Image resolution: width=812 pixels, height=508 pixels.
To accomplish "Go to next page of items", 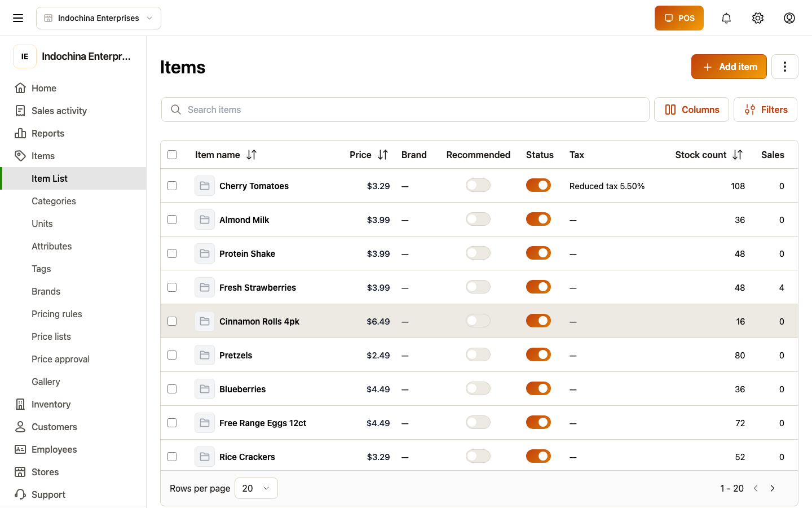I will [773, 488].
